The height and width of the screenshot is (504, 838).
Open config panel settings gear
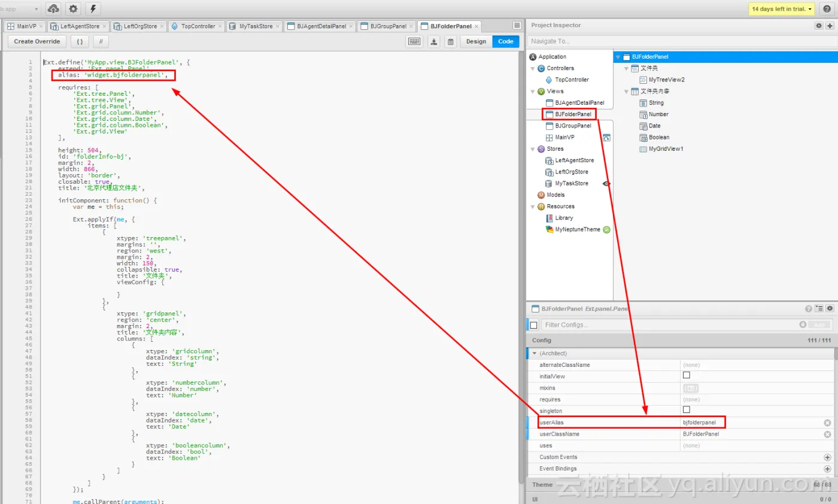[830, 309]
